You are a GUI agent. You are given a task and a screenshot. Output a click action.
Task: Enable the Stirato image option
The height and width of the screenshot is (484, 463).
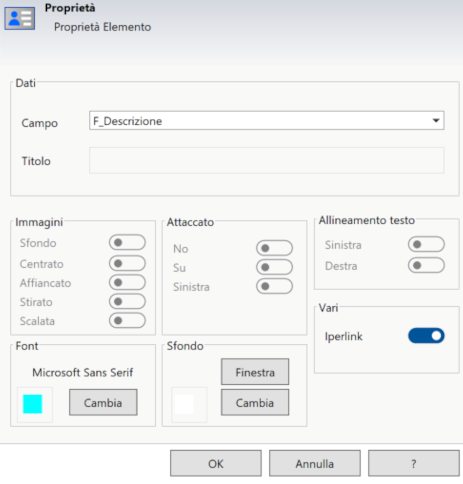pos(127,301)
